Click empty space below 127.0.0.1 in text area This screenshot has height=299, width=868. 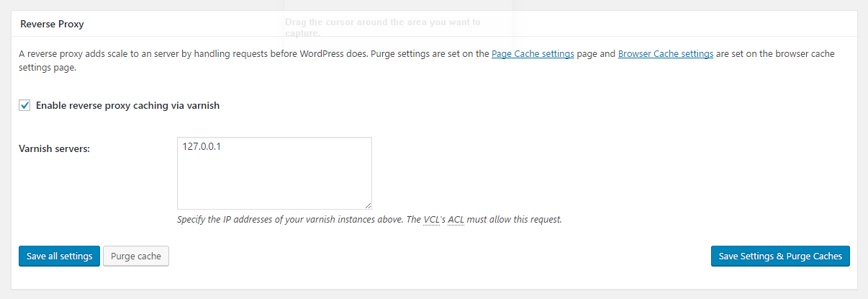coord(274,181)
